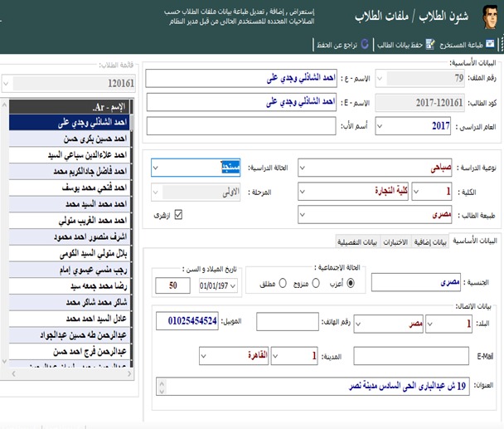Click student list scroll down arrow

coord(4,362)
